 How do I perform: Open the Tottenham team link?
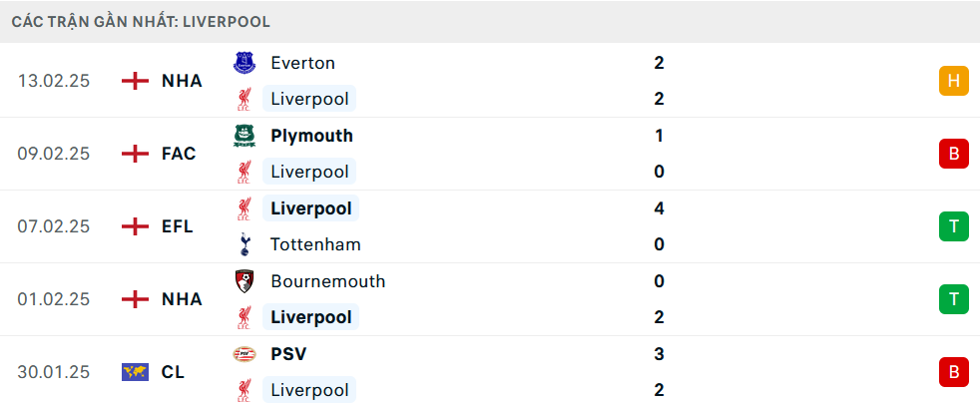coord(315,244)
